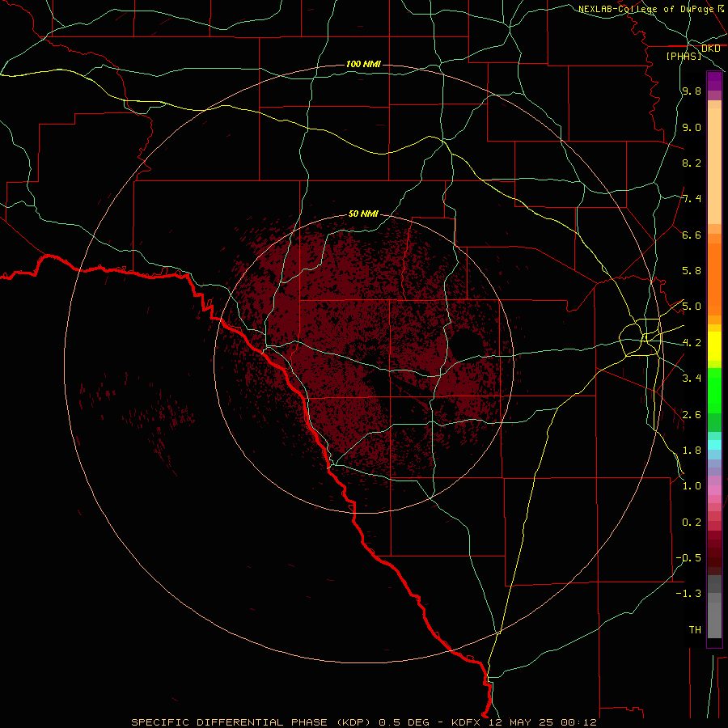Select the 4.2 scale value
Image resolution: width=728 pixels, height=728 pixels.
[692, 343]
